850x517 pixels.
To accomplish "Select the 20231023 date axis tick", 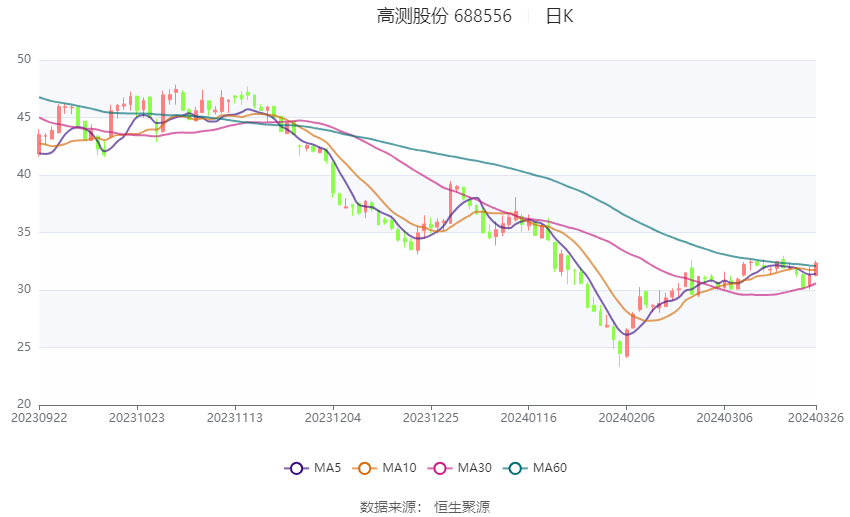I will pyautogui.click(x=137, y=418).
